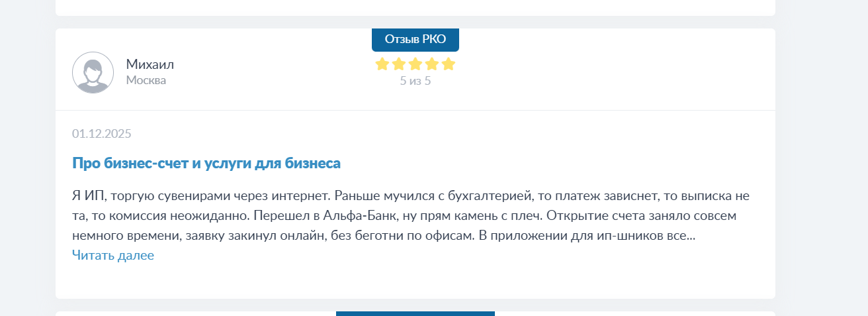Click the first rating star
The height and width of the screenshot is (316, 868).
pyautogui.click(x=382, y=64)
